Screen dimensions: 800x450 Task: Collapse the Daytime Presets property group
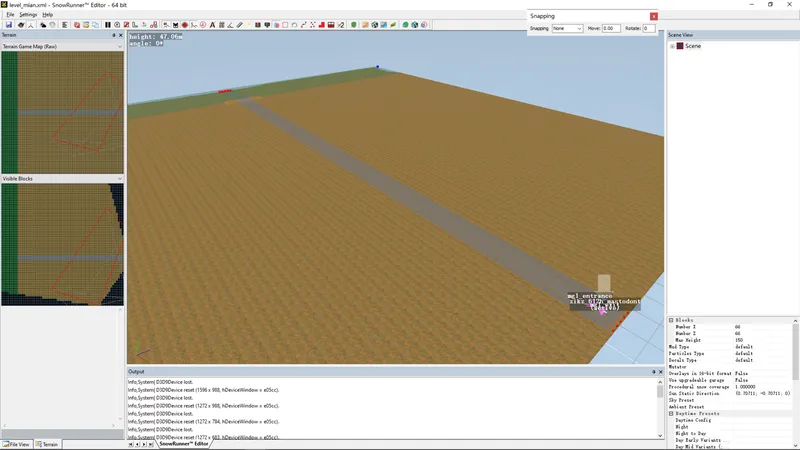(671, 413)
